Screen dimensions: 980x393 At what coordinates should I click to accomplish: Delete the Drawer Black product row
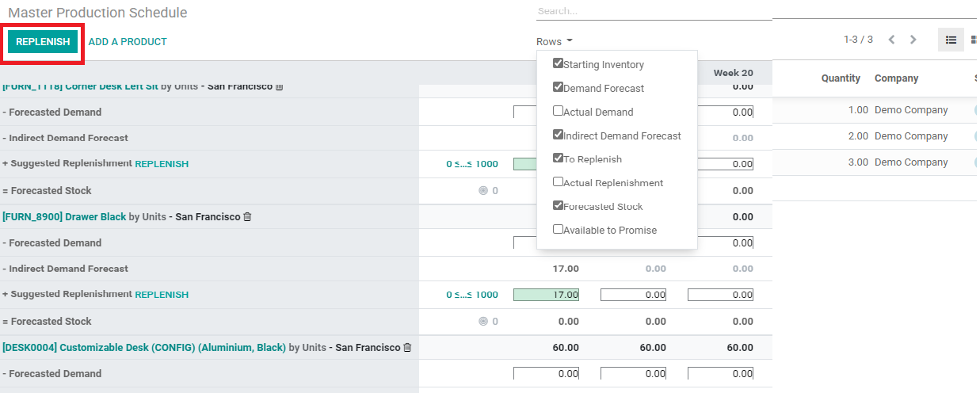[247, 217]
